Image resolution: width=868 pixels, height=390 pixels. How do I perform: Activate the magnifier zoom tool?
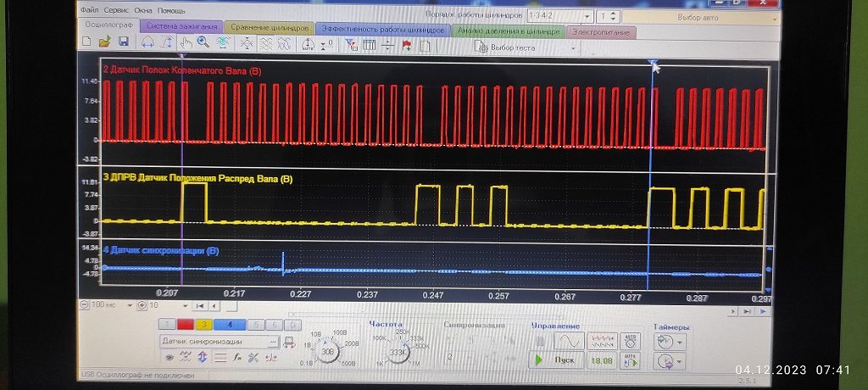(x=203, y=42)
